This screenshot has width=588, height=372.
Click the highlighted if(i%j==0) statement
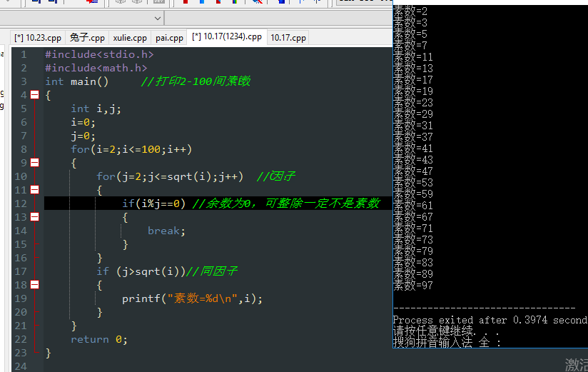153,203
